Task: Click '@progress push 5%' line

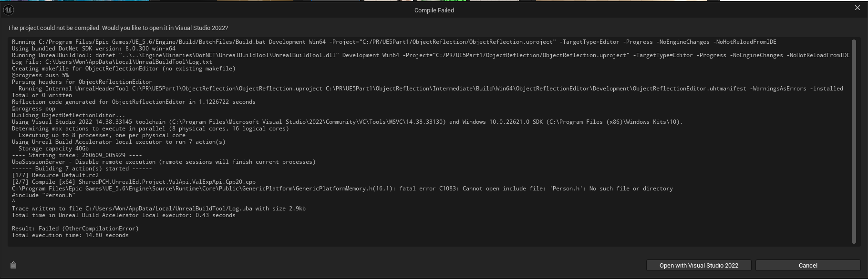Action: click(40, 75)
